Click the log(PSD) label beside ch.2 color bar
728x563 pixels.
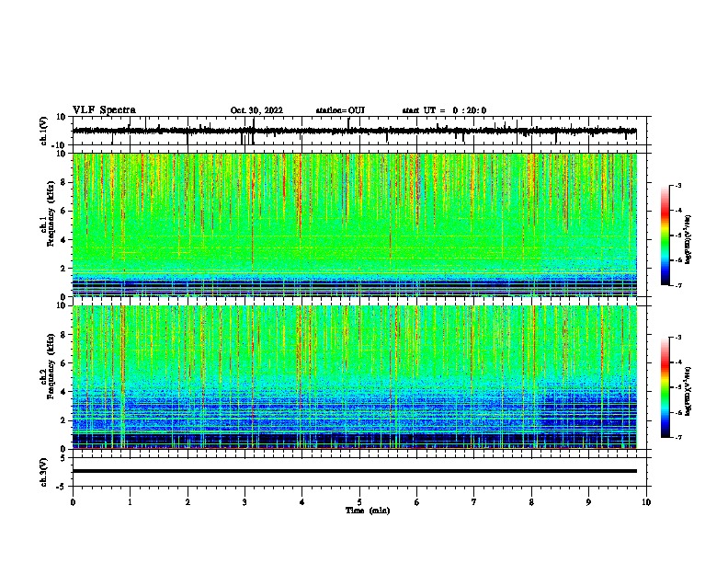click(688, 391)
